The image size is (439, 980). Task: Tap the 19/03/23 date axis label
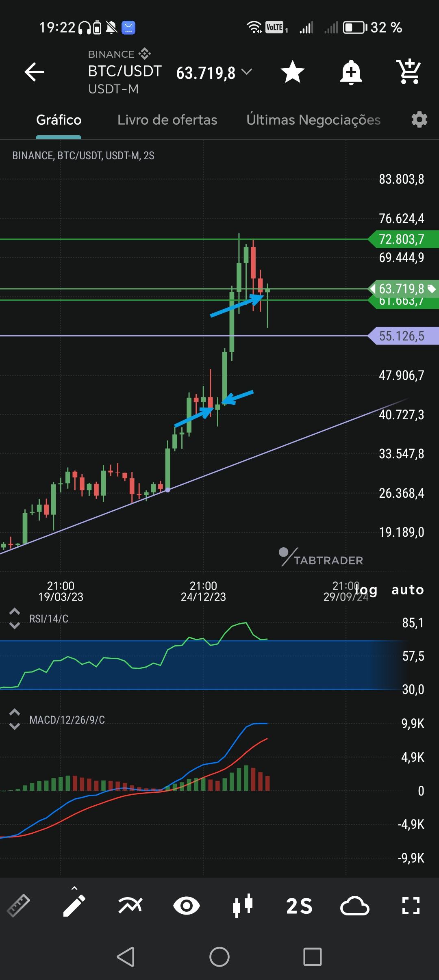point(61,597)
